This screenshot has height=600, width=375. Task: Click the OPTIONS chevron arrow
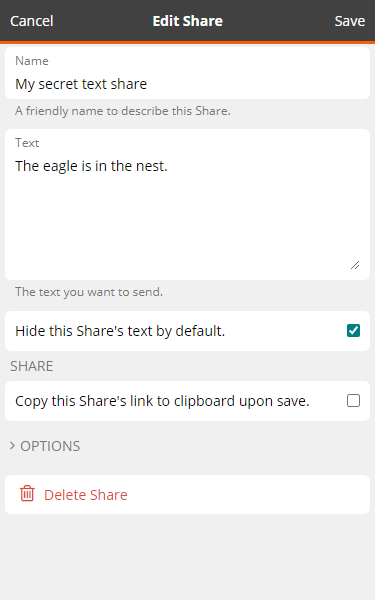click(x=12, y=446)
